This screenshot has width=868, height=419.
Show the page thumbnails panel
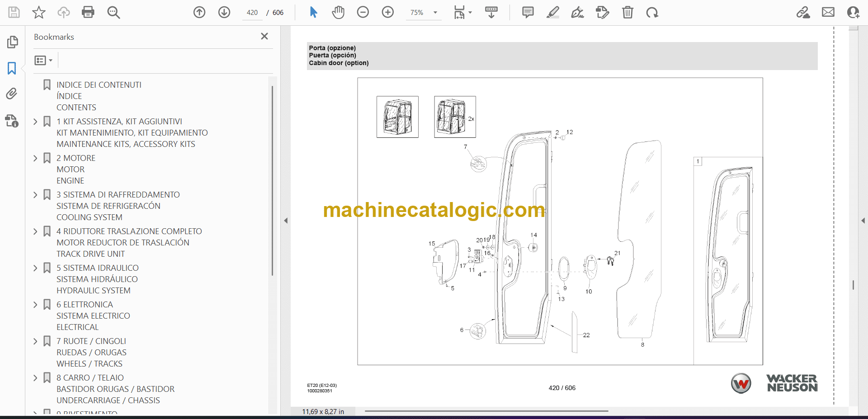[12, 42]
